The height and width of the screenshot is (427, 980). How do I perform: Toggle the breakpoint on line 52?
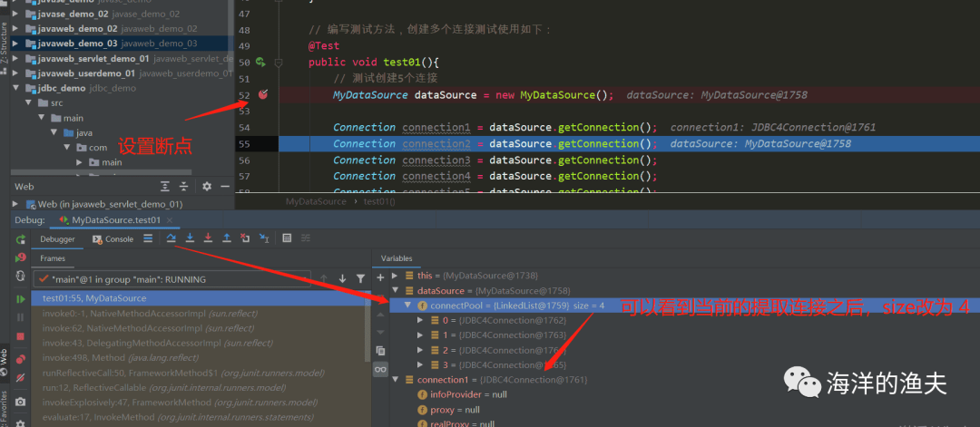[263, 95]
